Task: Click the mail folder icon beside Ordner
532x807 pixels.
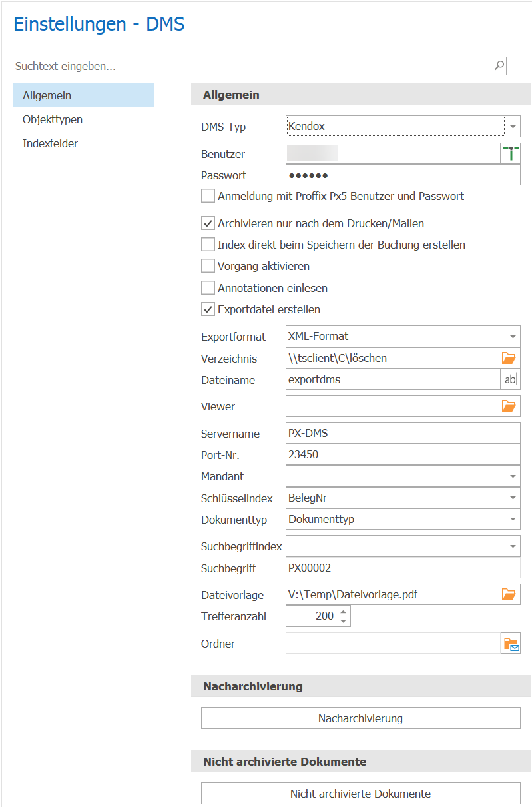Action: tap(511, 644)
